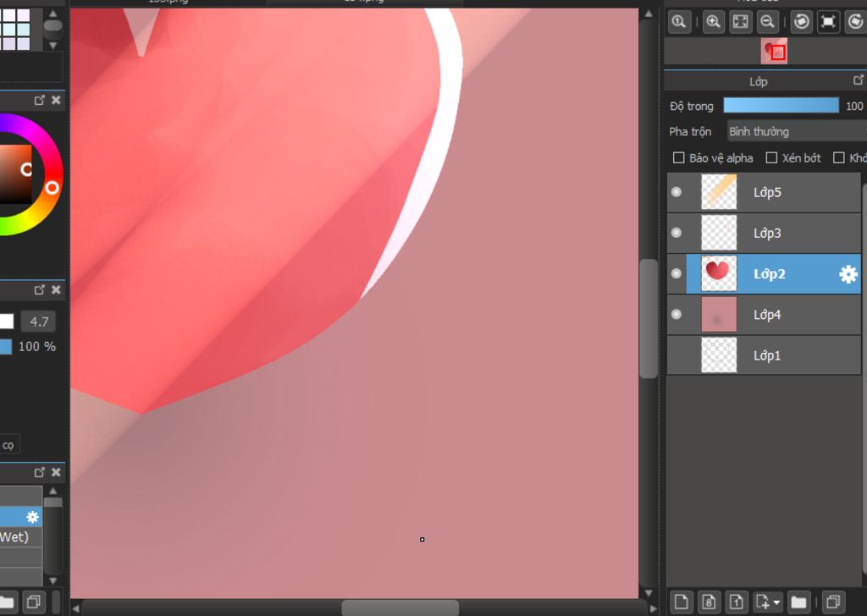Image resolution: width=867 pixels, height=616 pixels.
Task: Enable the Xén bớt clipping checkbox
Action: 771,158
